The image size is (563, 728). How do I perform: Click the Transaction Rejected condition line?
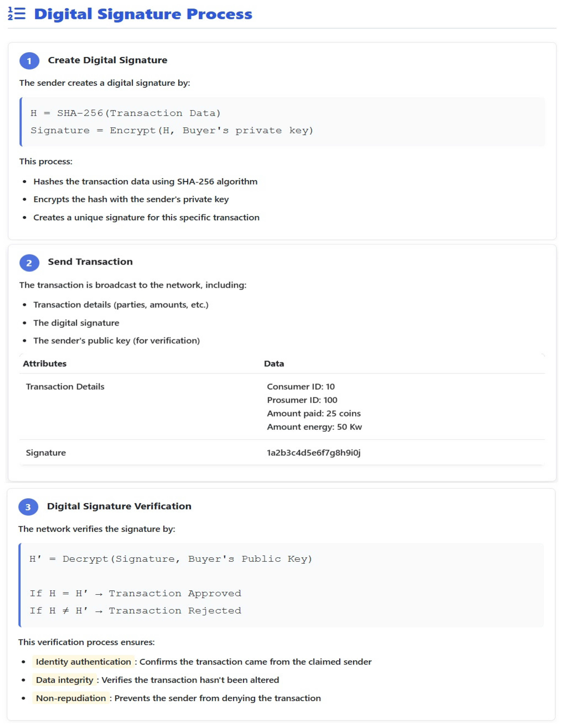(x=135, y=611)
